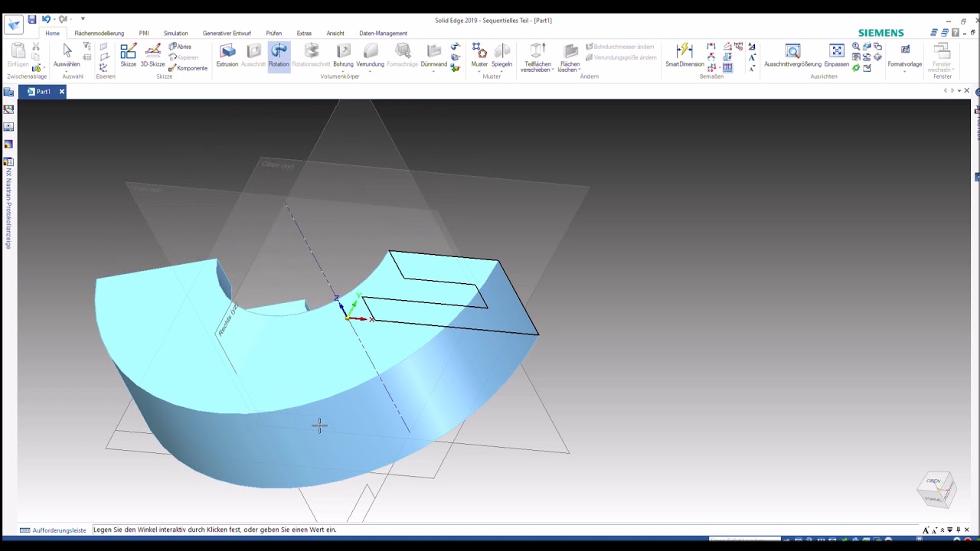The width and height of the screenshot is (980, 551).
Task: Click the Komponente sketch button
Action: tap(188, 68)
